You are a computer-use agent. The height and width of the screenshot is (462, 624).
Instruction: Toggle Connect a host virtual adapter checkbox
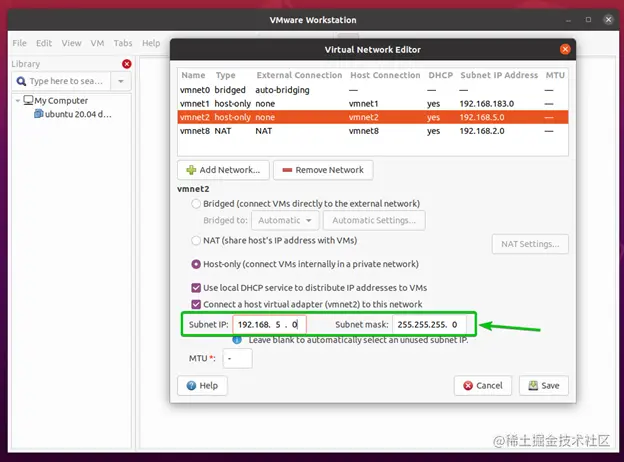(196, 304)
